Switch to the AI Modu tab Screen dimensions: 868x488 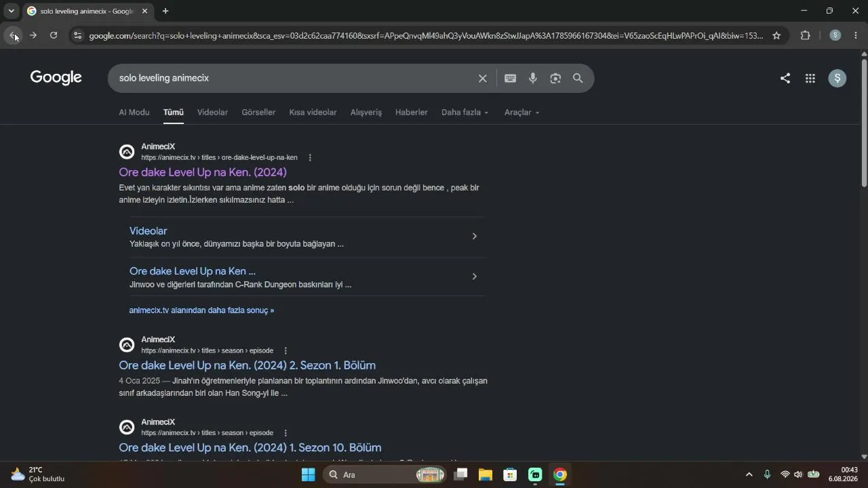click(x=134, y=113)
